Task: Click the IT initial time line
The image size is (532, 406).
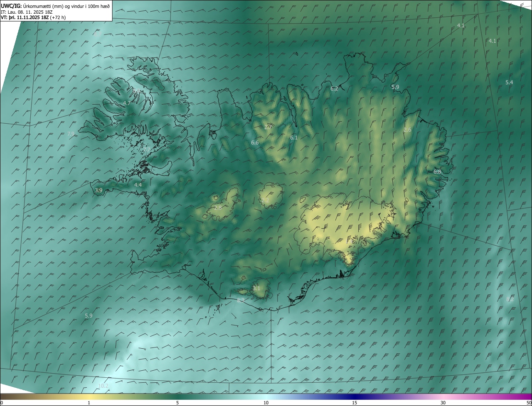Action: pyautogui.click(x=26, y=12)
